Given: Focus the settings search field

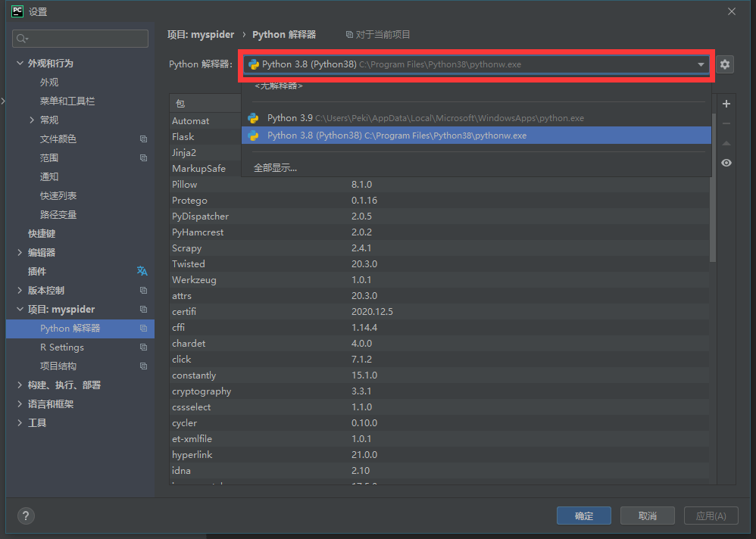Looking at the screenshot, I should (80, 39).
